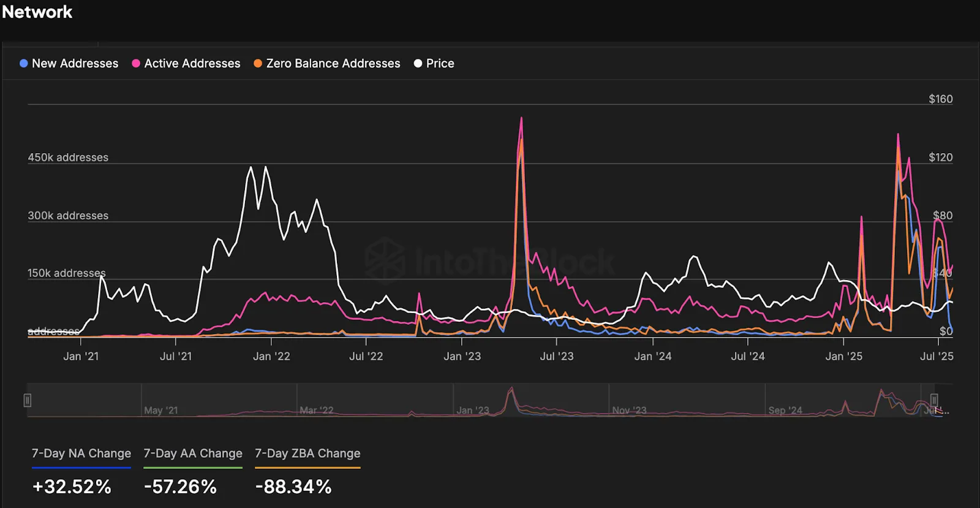Click the Network section heading

(x=37, y=12)
